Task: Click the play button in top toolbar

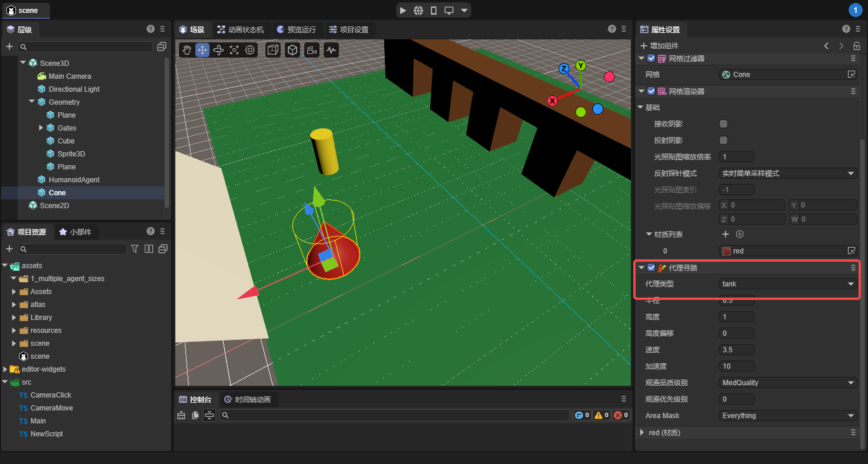Action: pyautogui.click(x=403, y=11)
